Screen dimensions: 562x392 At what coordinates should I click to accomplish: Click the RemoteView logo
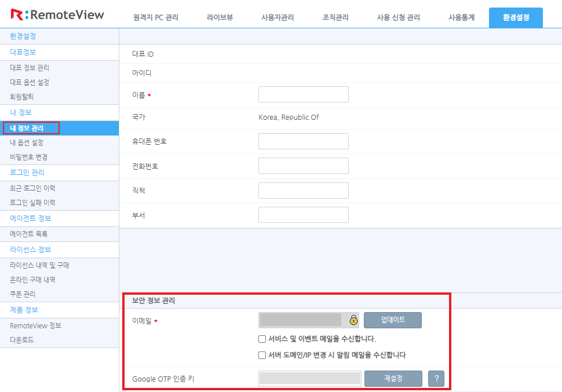coord(57,14)
